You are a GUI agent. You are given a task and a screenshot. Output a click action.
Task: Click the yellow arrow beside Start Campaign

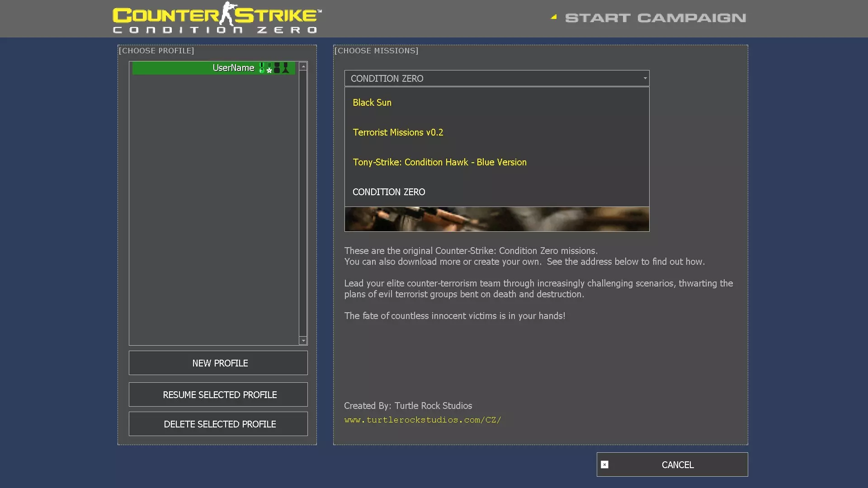554,17
